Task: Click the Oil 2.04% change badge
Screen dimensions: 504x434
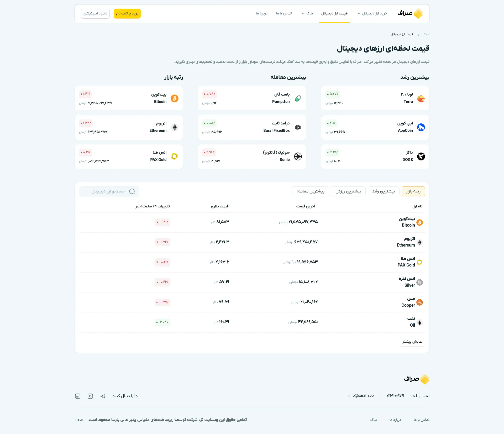Action: pos(162,322)
